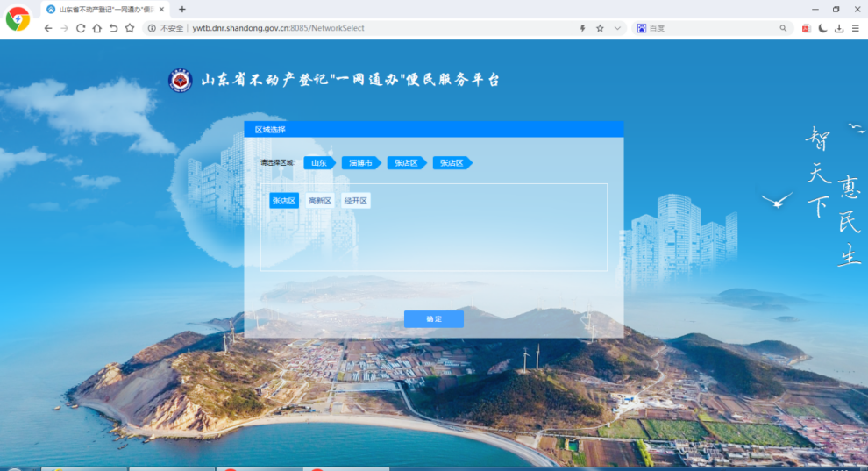868x471 pixels.
Task: Select the first 张店区 breadcrumb
Action: (x=406, y=163)
